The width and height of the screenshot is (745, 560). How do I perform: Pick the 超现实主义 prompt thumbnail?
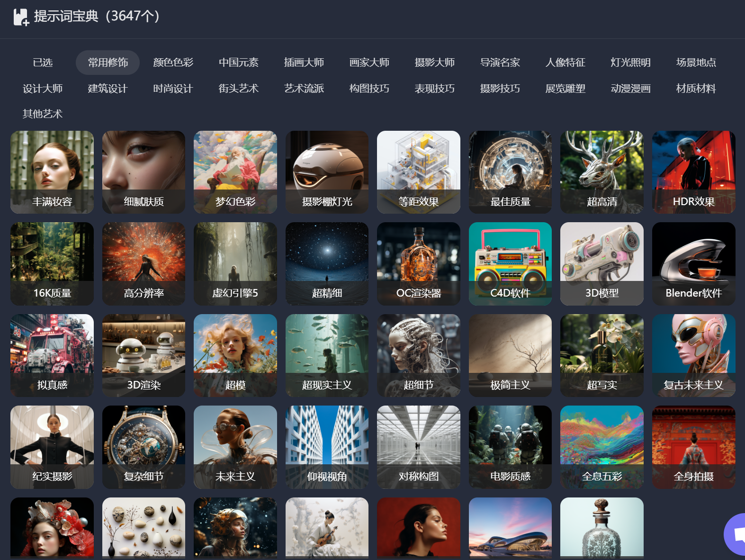[x=327, y=355]
